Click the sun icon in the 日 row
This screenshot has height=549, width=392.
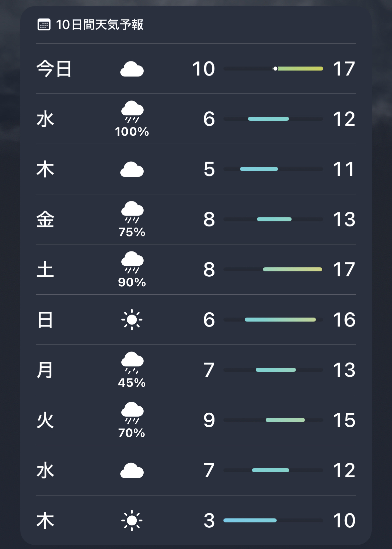pos(132,320)
